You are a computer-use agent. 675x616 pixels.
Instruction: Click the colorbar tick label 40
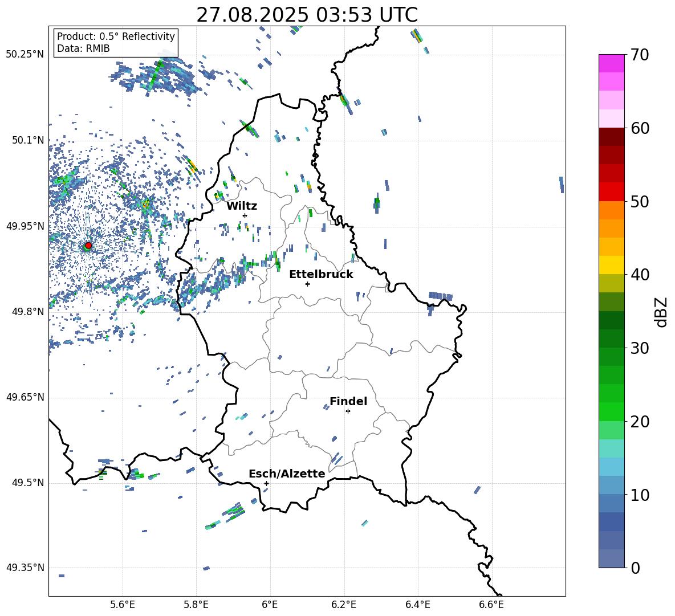point(640,275)
